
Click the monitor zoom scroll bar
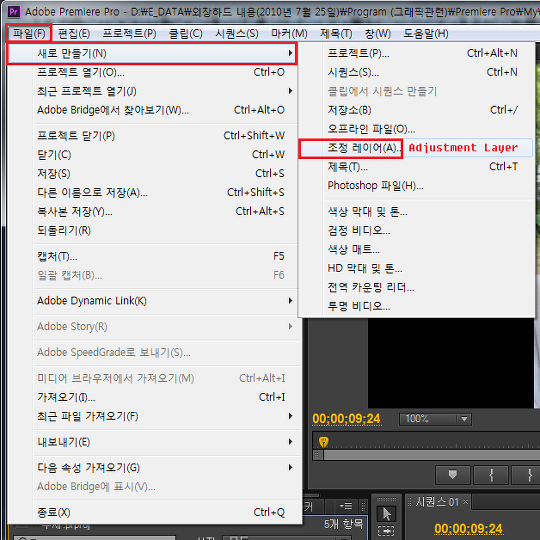click(426, 455)
